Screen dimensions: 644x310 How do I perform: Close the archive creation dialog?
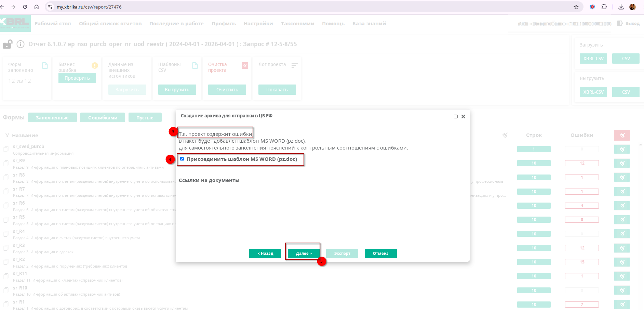(x=463, y=116)
